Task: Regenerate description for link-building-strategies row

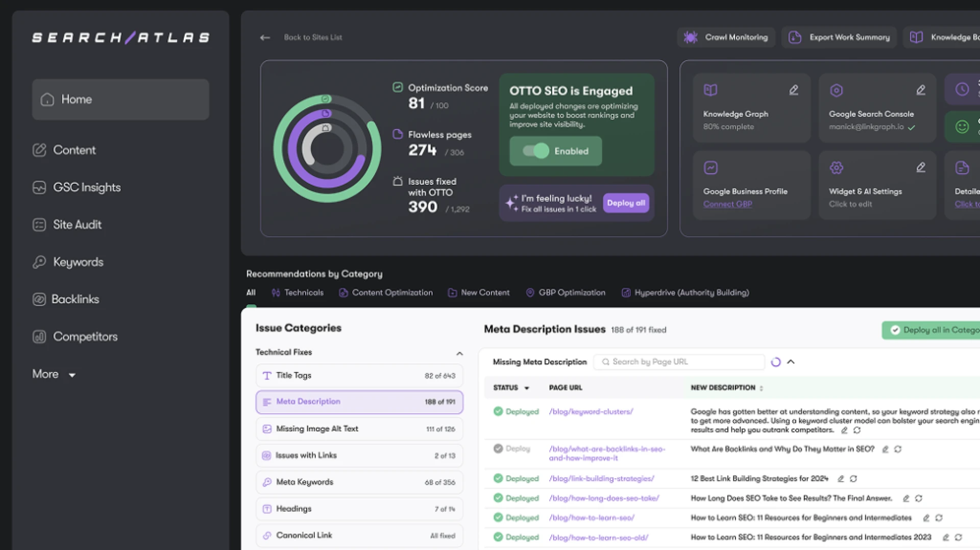Action: 853,479
